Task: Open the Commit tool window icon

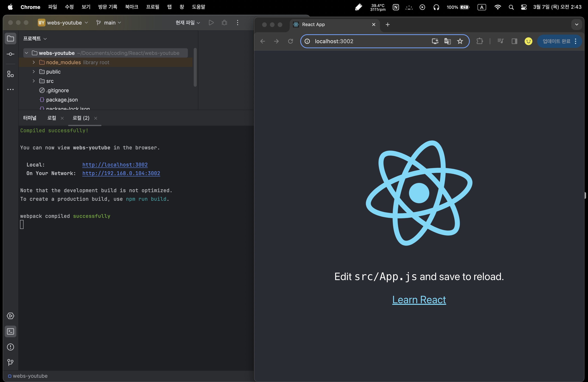Action: coord(10,54)
